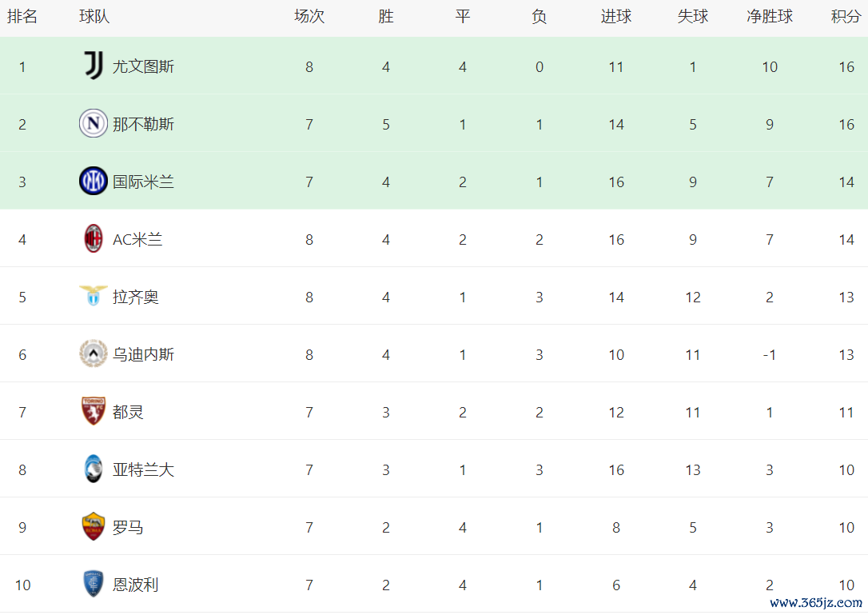Viewport: 868px width, 615px height.
Task: Click the AS Roma wolf badge
Action: point(93,526)
